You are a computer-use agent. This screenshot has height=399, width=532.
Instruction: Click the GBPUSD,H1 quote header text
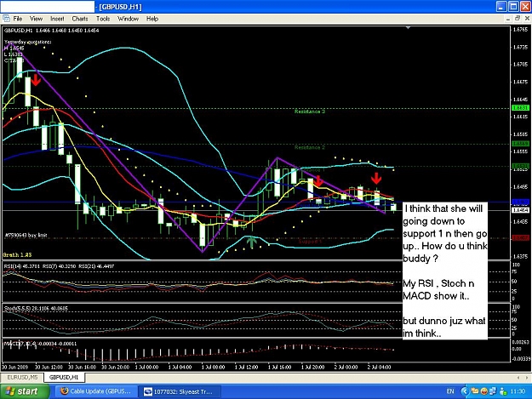click(x=51, y=30)
